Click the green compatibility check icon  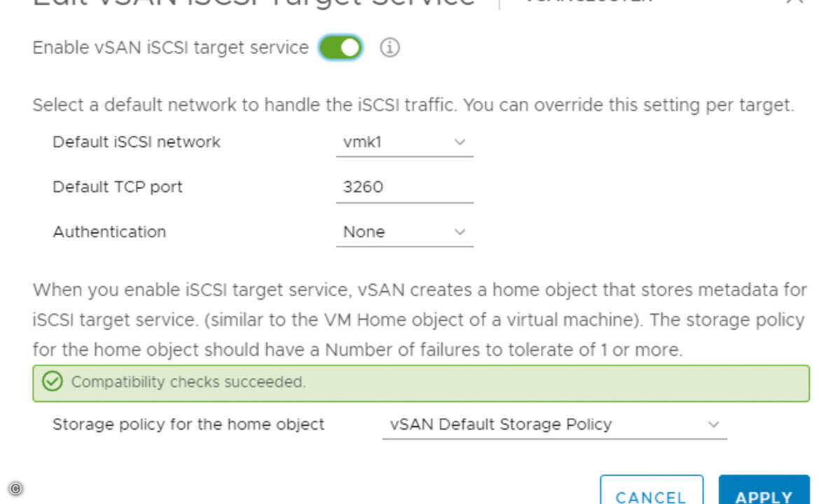pyautogui.click(x=53, y=382)
